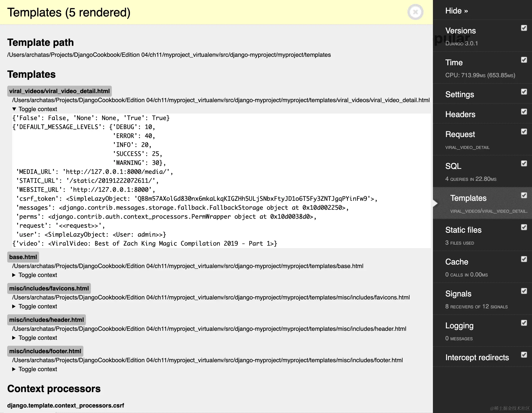532x413 pixels.
Task: Toggle the Cache panel checkbox
Action: tap(524, 259)
